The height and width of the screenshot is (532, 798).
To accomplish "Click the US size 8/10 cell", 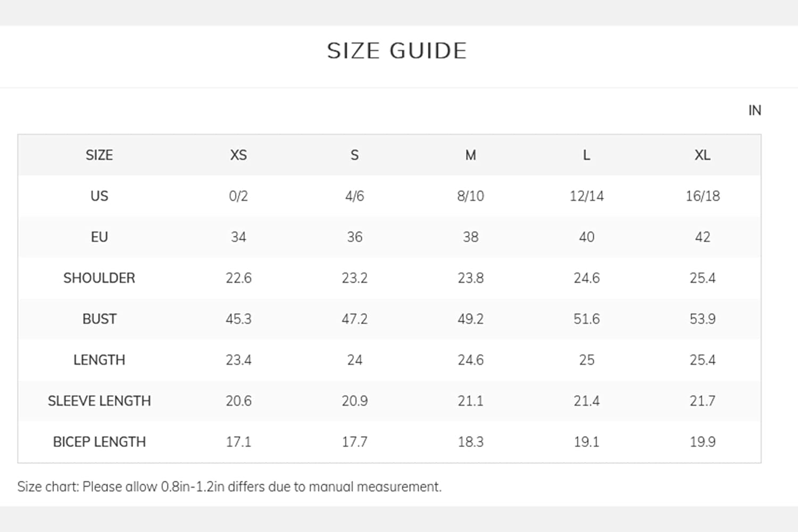I will click(x=470, y=196).
